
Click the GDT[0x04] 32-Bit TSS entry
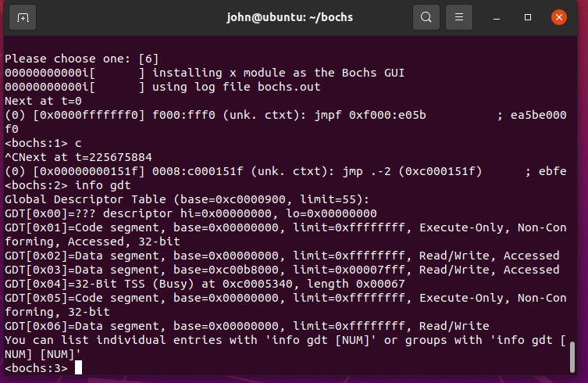[205, 284]
